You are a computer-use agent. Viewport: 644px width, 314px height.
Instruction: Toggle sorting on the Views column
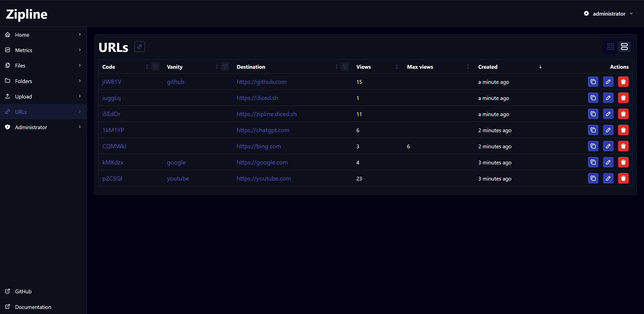coord(396,66)
